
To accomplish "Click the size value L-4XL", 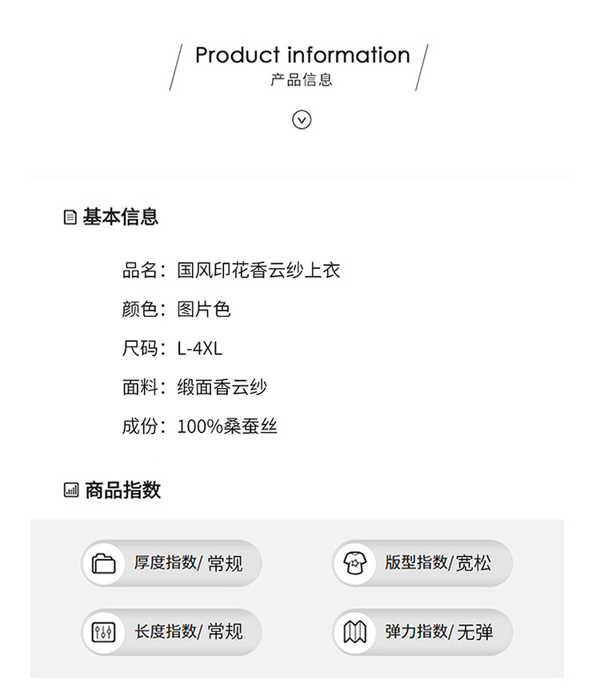I will [200, 349].
